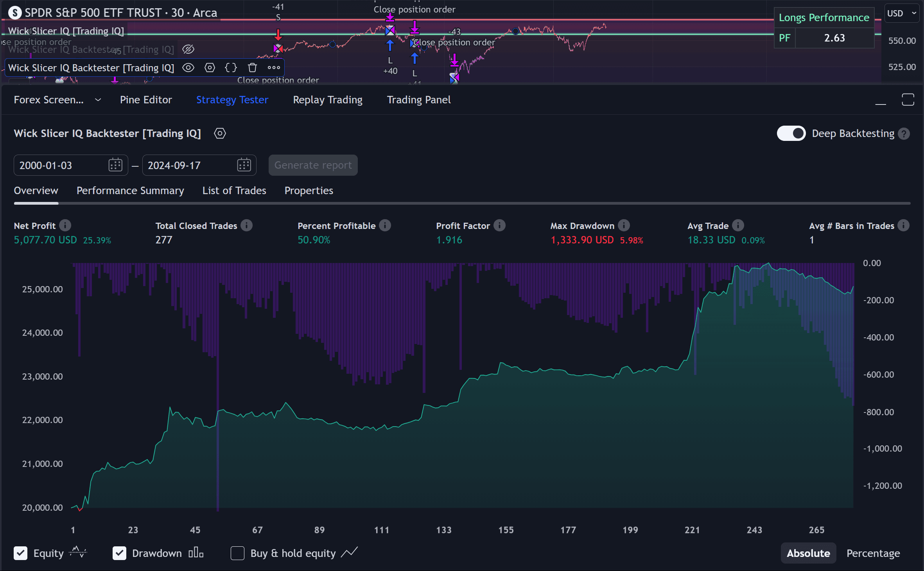Open the three-dots More menu in chart legend
The height and width of the screenshot is (571, 924).
[274, 68]
